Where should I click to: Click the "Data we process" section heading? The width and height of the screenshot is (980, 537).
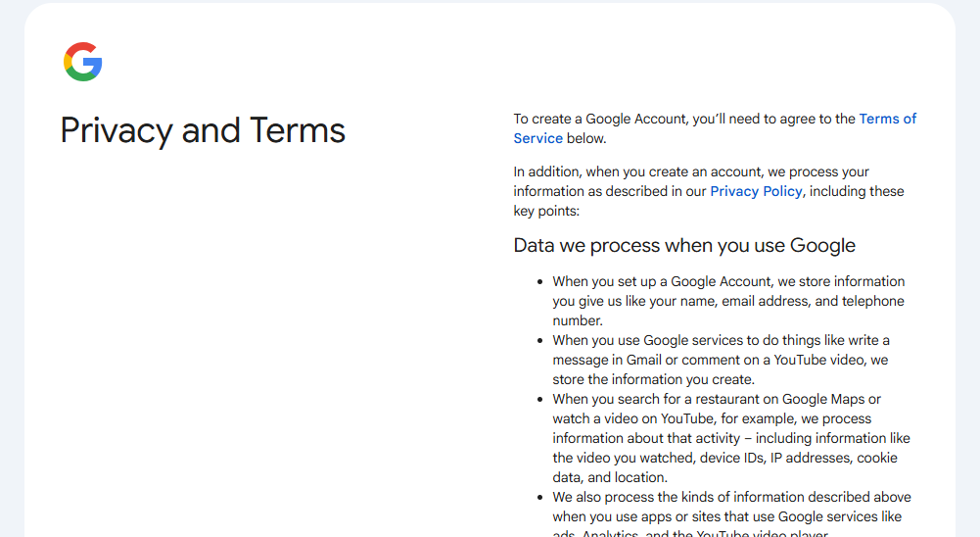point(684,245)
